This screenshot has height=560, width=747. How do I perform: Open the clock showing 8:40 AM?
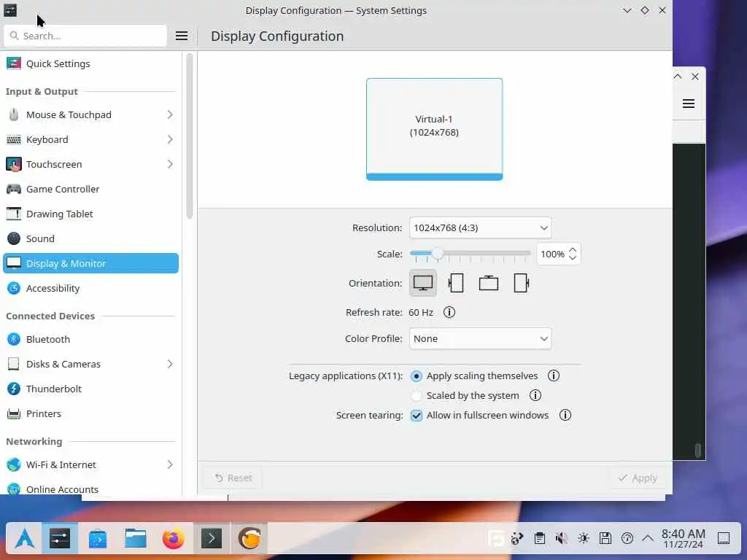[x=683, y=539]
